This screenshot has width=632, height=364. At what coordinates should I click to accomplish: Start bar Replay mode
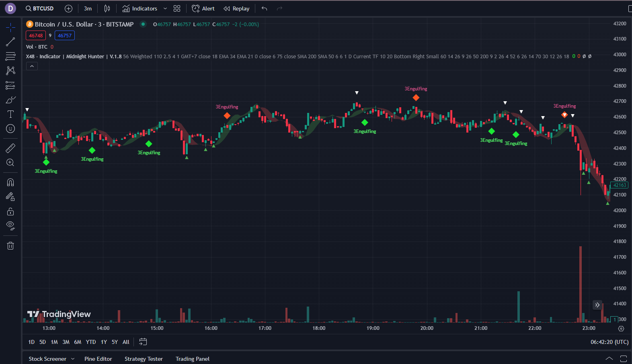tap(236, 8)
